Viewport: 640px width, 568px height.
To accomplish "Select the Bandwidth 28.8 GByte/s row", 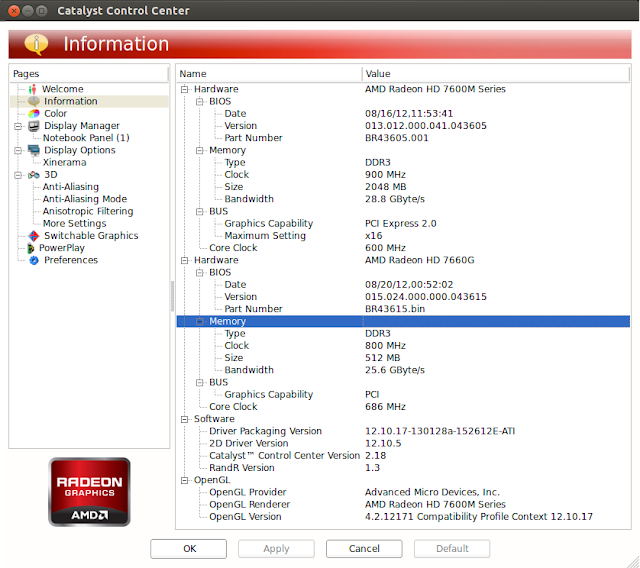I will (x=403, y=199).
